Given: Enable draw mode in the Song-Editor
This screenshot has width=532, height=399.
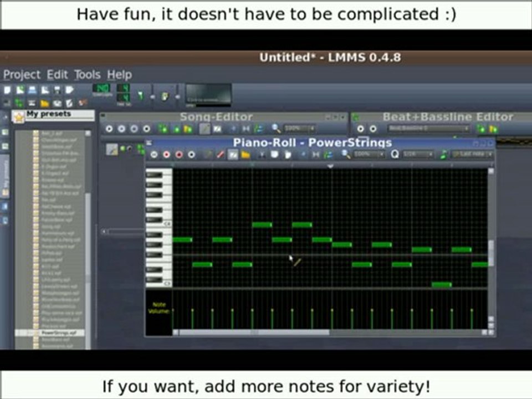Looking at the screenshot, I should tap(204, 129).
